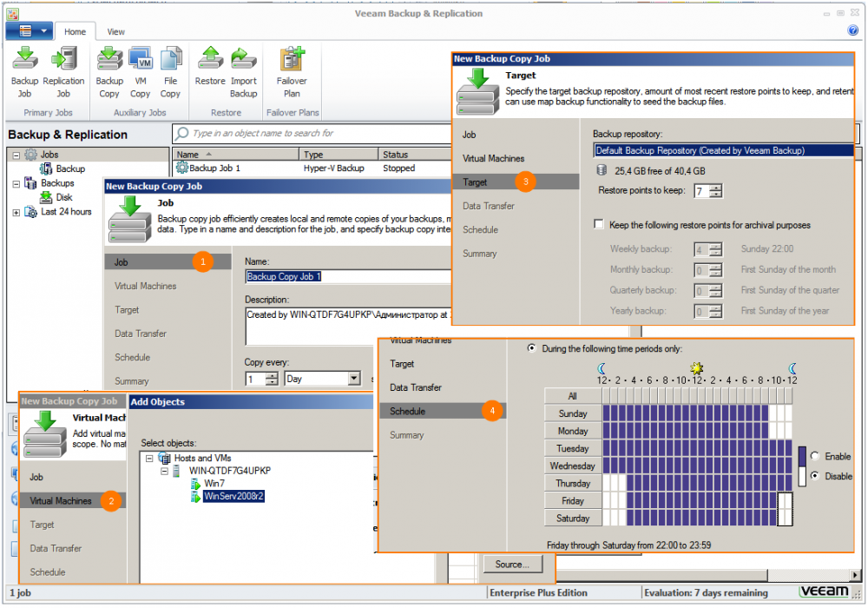Adjust the Copy every interval spinner
Image resolution: width=868 pixels, height=608 pixels.
272,379
